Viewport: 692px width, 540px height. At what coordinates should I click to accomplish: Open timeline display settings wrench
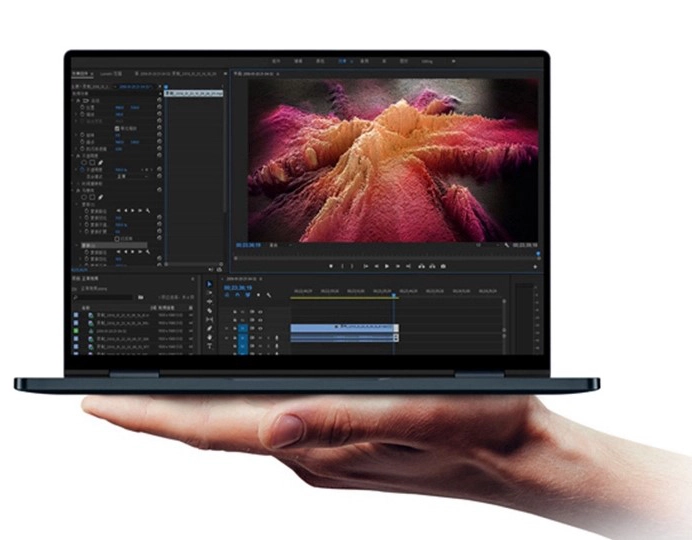pyautogui.click(x=269, y=295)
